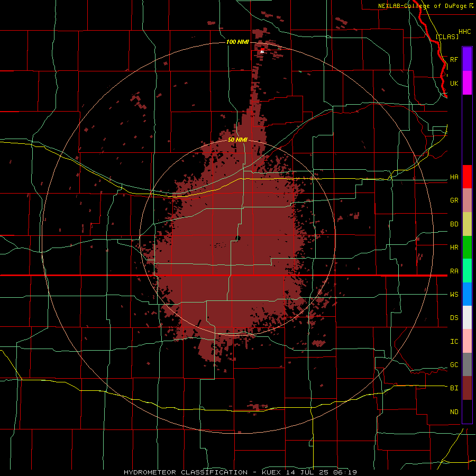Click the IC legend label

(x=454, y=342)
